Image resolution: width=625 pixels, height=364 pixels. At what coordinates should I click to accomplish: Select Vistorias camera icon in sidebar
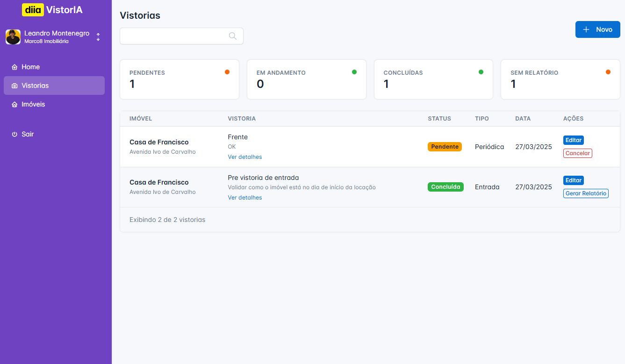click(x=14, y=86)
